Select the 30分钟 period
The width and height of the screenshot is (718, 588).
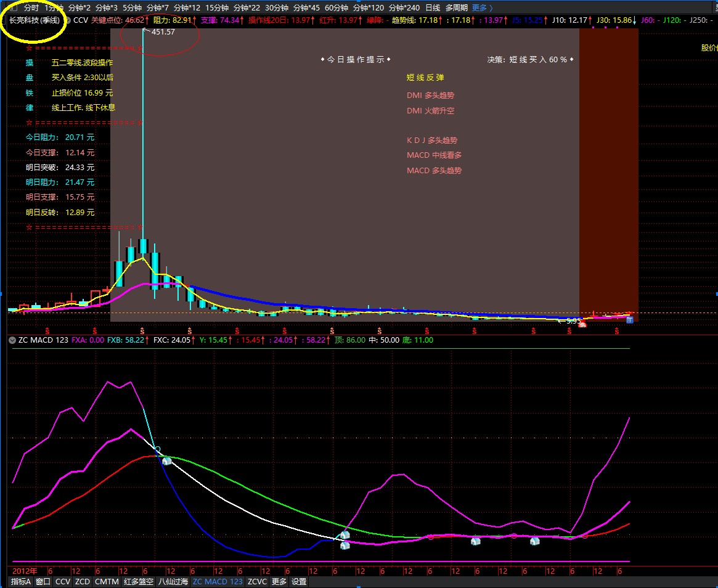(x=277, y=8)
